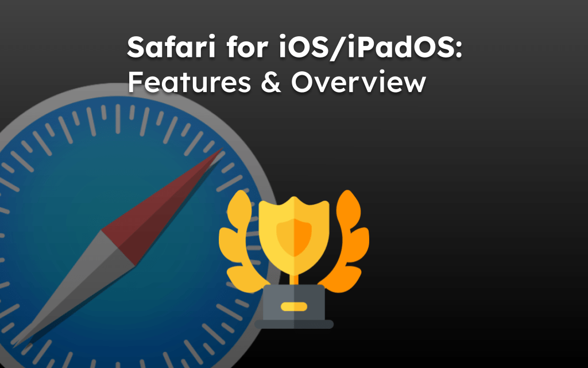The width and height of the screenshot is (588, 368).
Task: Click the word "Safari" in the title
Action: (x=171, y=47)
